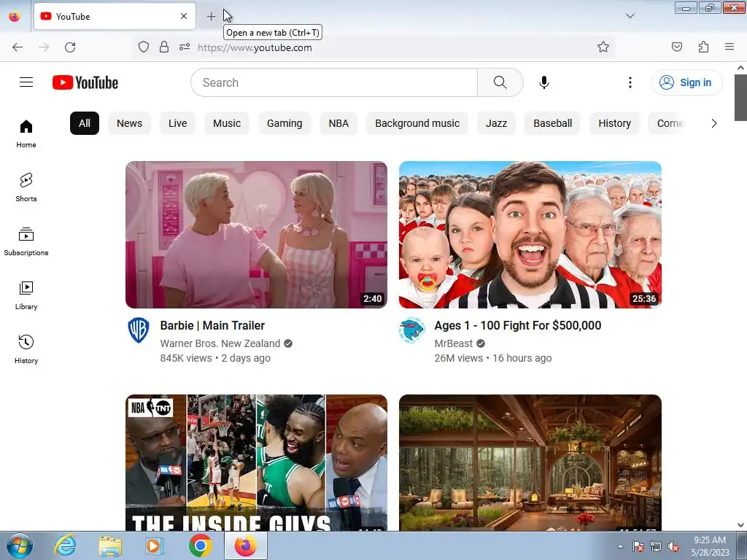This screenshot has height=560, width=747.
Task: Play the MrBeast video thumbnail
Action: pyautogui.click(x=530, y=235)
